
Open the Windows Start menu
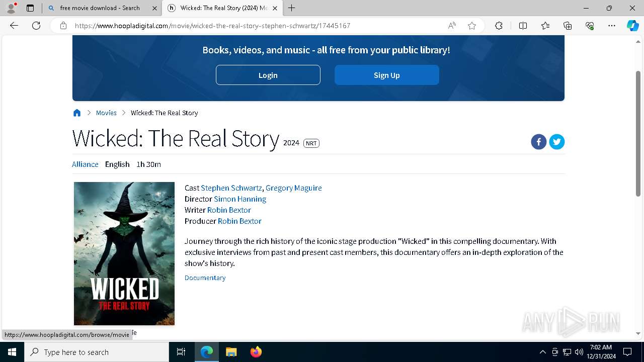pos(12,352)
